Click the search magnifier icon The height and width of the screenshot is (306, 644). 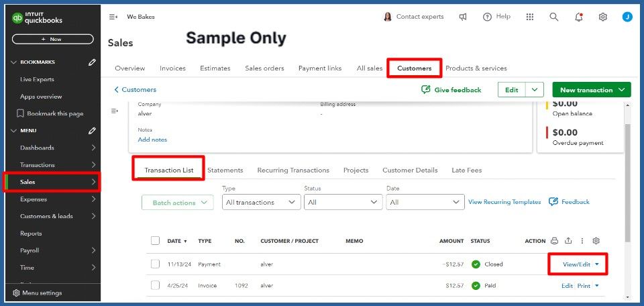[x=553, y=17]
